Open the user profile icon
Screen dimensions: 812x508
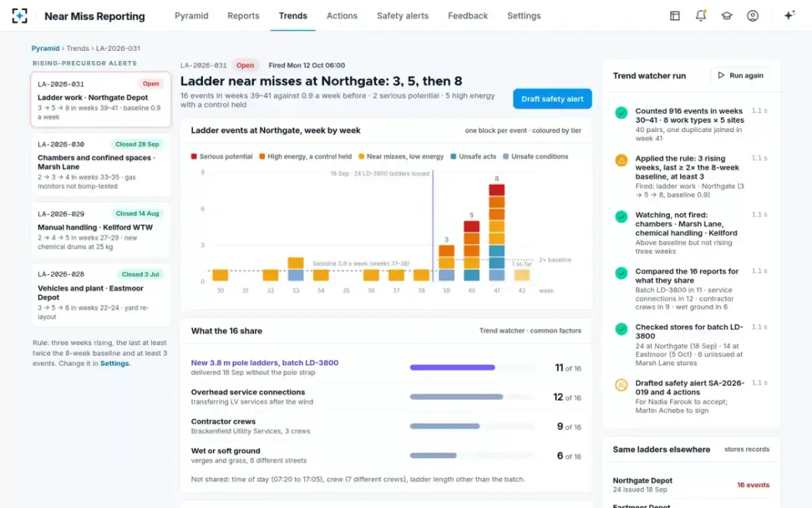(x=752, y=16)
